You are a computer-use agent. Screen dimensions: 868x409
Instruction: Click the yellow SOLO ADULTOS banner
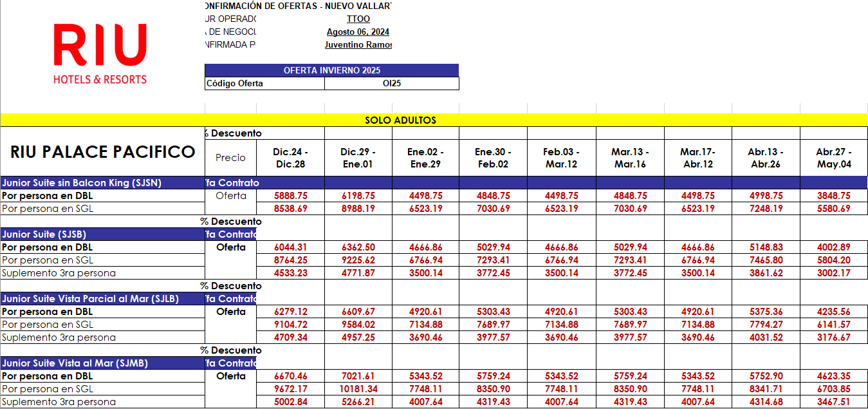(x=434, y=120)
